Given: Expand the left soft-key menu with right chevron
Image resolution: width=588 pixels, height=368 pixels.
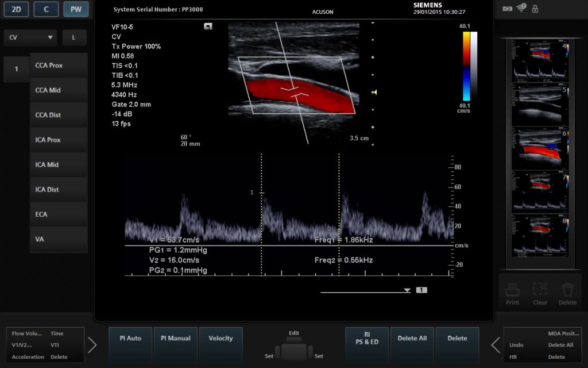Looking at the screenshot, I should (x=92, y=345).
